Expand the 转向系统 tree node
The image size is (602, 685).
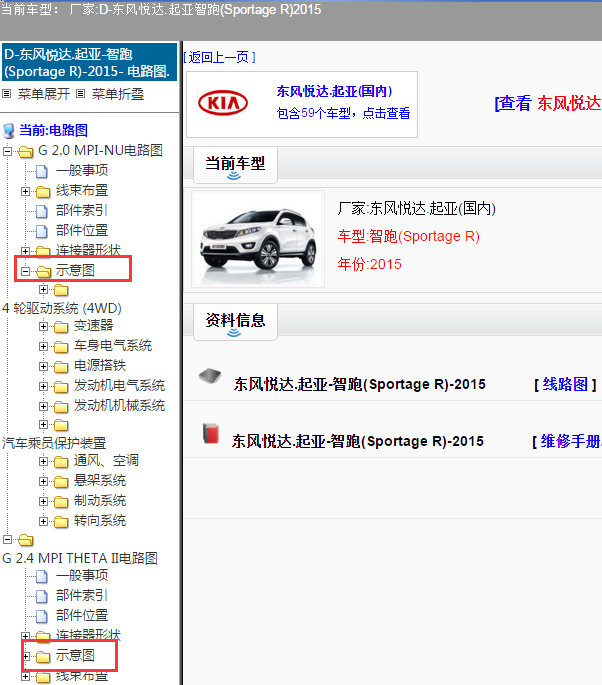point(43,521)
